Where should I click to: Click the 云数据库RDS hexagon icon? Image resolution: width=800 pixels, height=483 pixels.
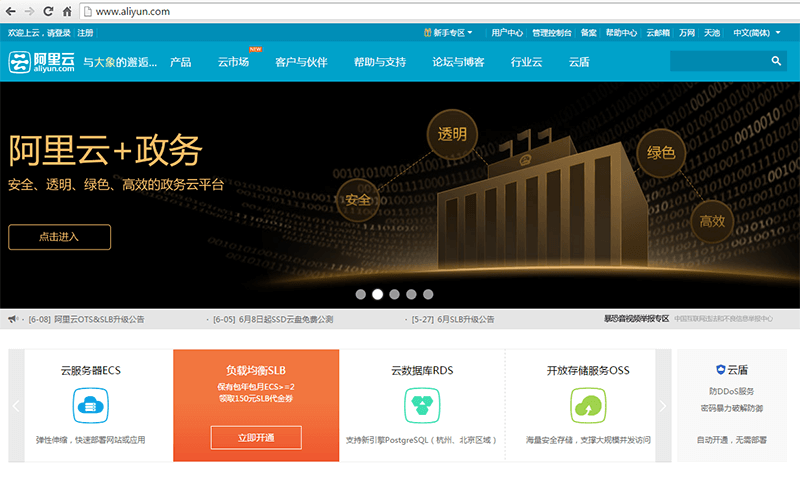(x=422, y=405)
